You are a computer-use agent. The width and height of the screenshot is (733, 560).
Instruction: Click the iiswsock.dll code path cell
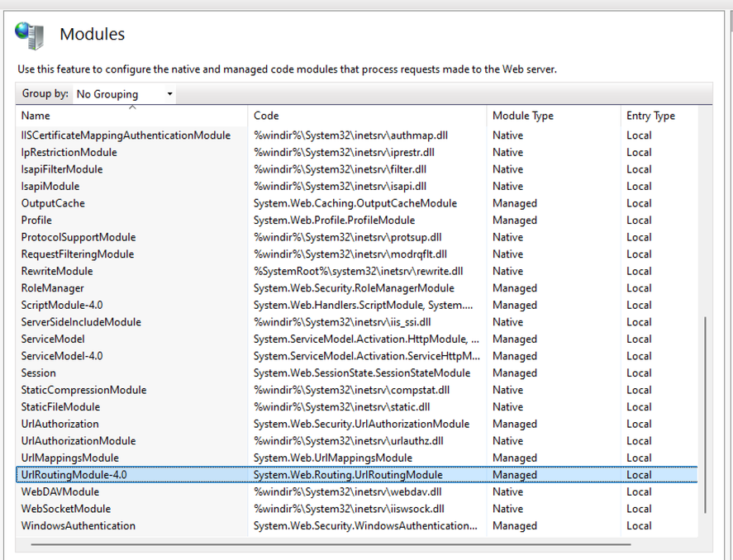tap(349, 509)
